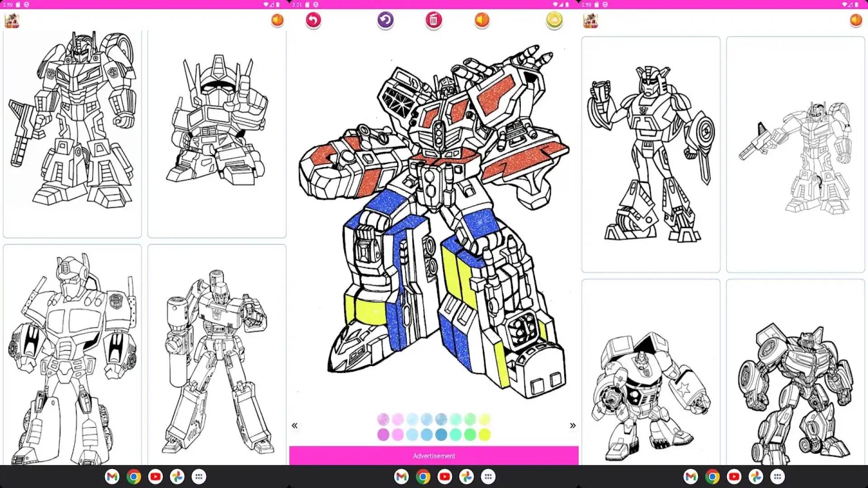Viewport: 868px width, 488px height.
Task: Choose the solid green color swatch
Action: [470, 435]
